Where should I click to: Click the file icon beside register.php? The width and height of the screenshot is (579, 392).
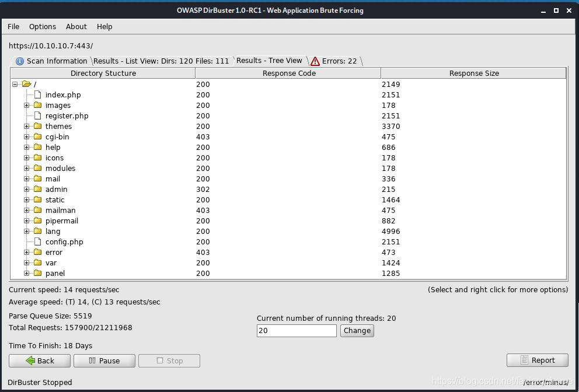click(x=37, y=116)
